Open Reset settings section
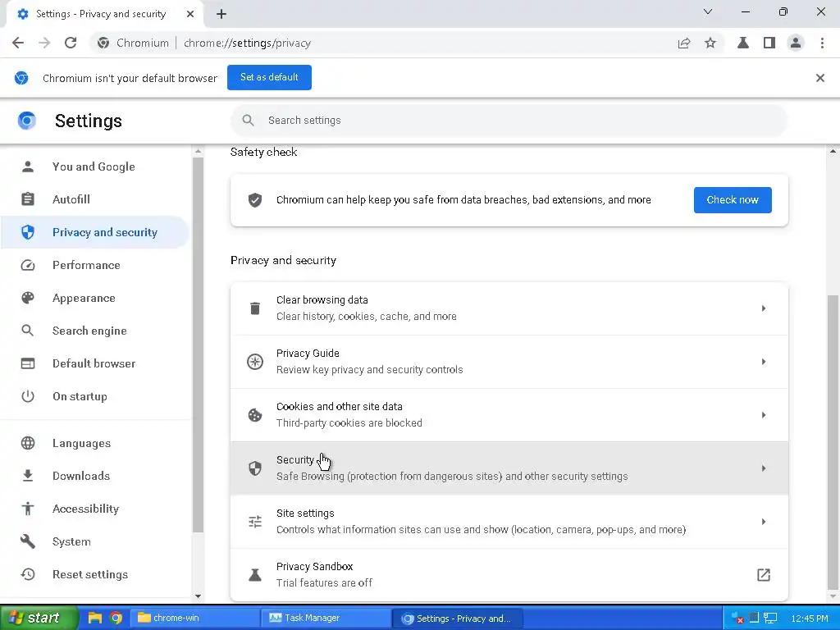Screen dimensions: 840x630 click(x=94, y=574)
